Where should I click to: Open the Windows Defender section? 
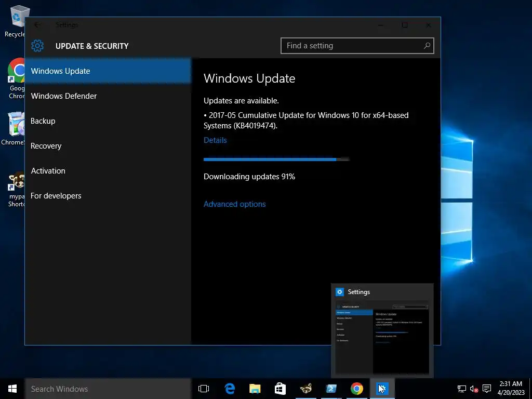[108, 96]
